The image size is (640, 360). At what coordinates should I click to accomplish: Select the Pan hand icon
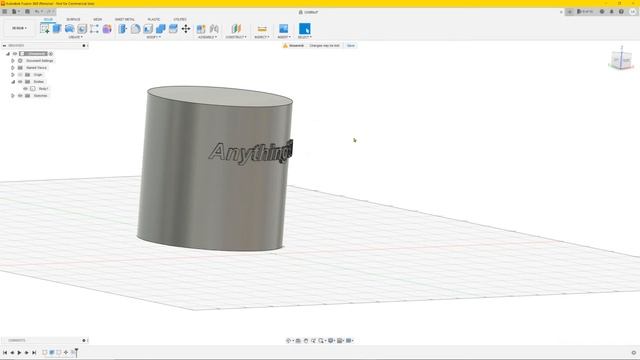[306, 340]
